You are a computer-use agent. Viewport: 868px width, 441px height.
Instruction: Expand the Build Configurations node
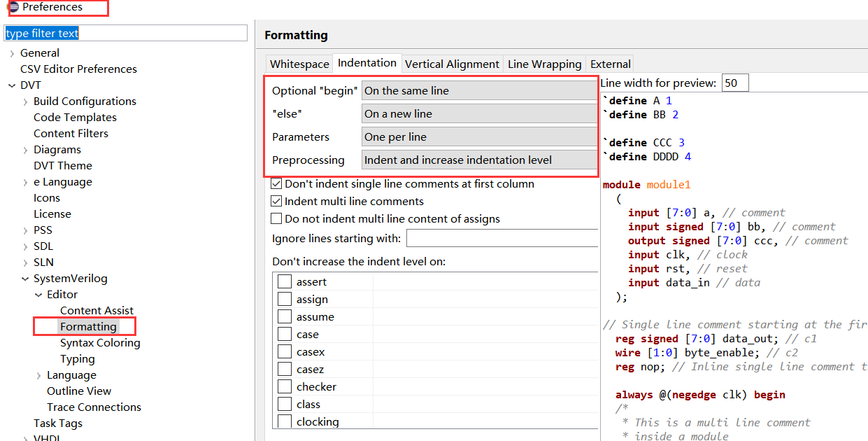tap(25, 101)
